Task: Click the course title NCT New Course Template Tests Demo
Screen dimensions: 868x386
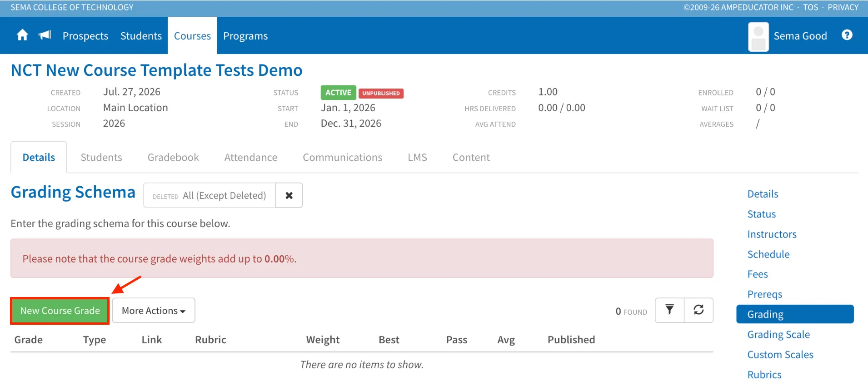Action: tap(156, 70)
